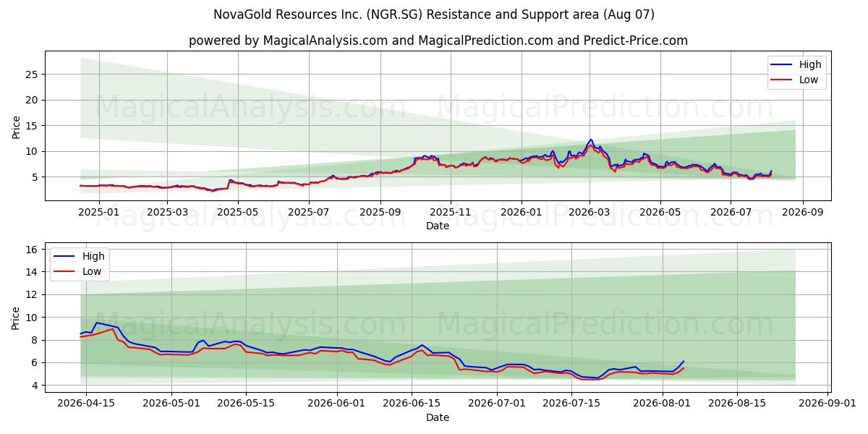Click the '2026-06-15' x-axis label on the bottom chart

[412, 404]
